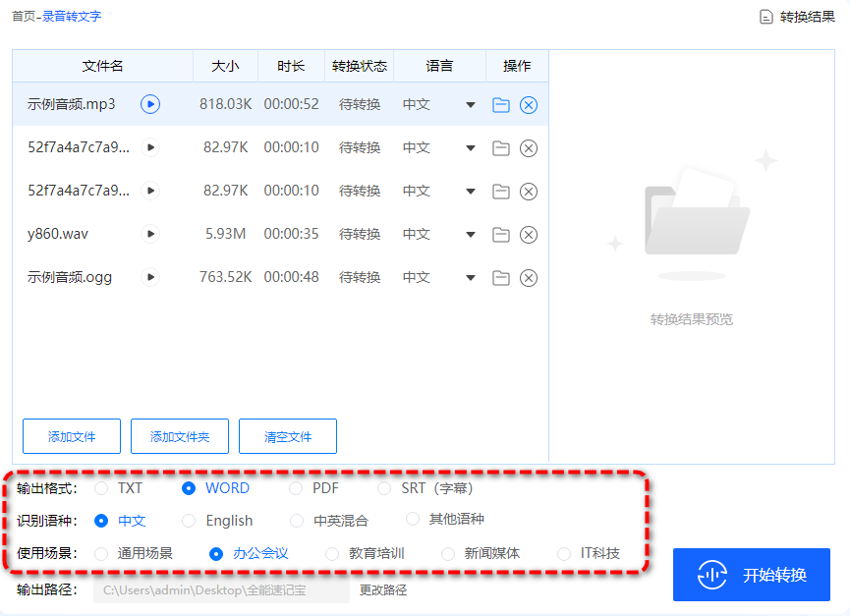Open folder for y860.wav row

tap(501, 235)
